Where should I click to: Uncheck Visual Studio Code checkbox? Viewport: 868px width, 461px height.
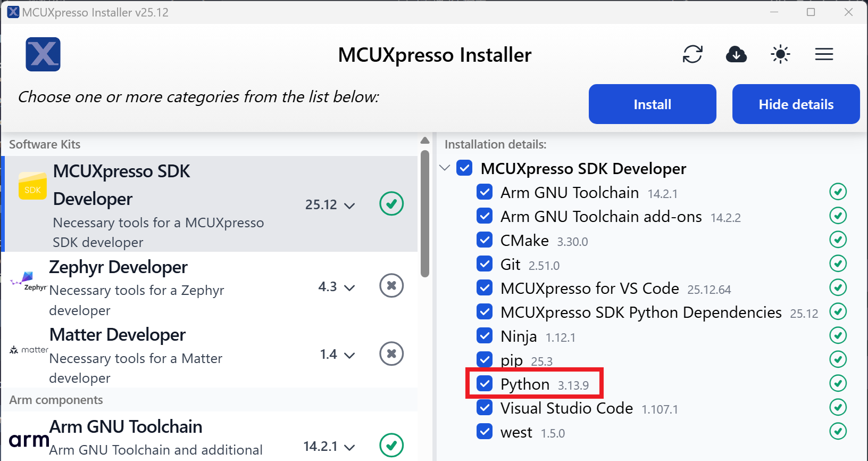click(x=485, y=407)
